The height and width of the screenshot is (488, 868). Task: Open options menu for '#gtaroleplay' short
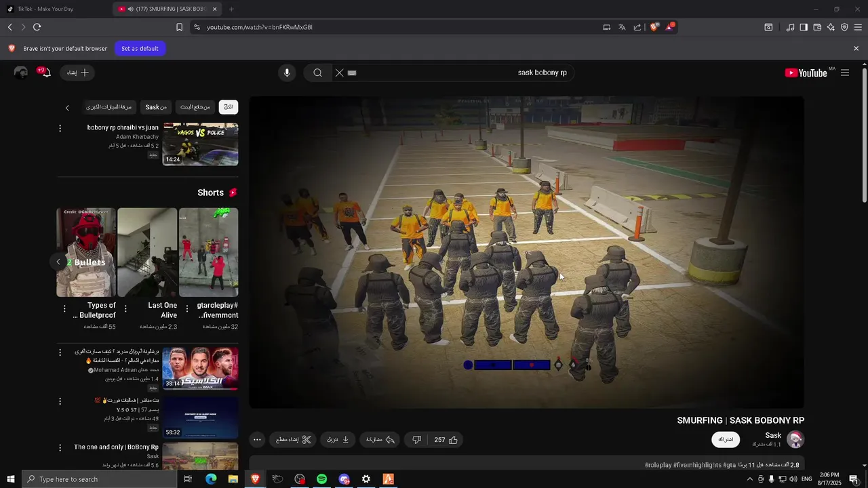point(187,309)
